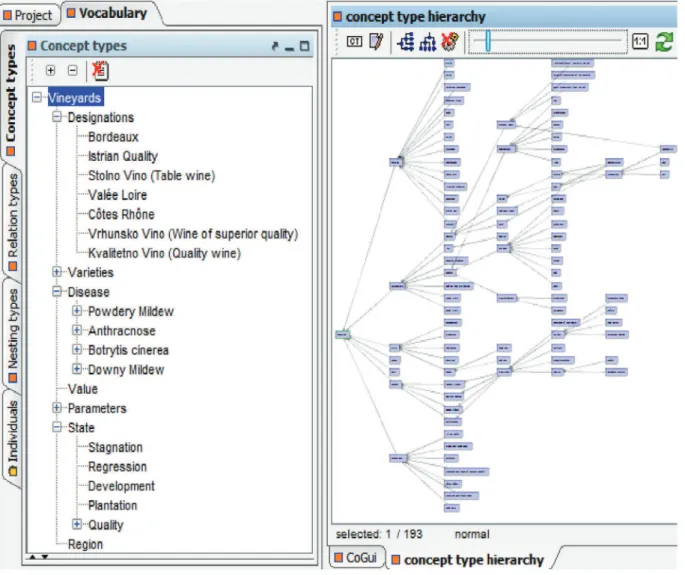This screenshot has height=575, width=685.
Task: Click the edit pencil icon in hierarchy toolbar
Action: (x=376, y=42)
